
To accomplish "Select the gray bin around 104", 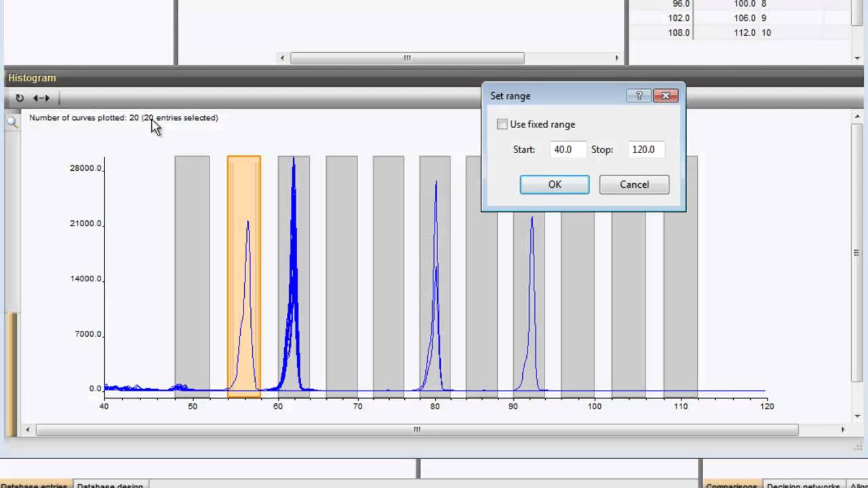I will 628,305.
